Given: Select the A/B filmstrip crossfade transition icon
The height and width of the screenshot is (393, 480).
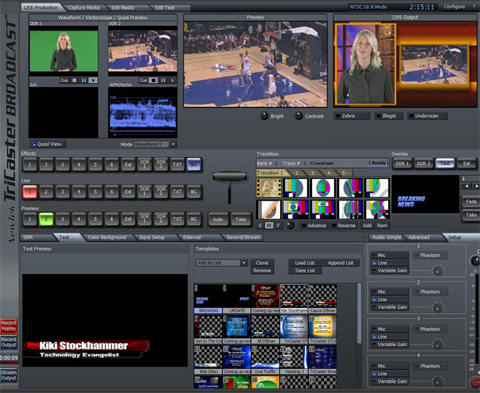Looking at the screenshot, I should [x=269, y=188].
